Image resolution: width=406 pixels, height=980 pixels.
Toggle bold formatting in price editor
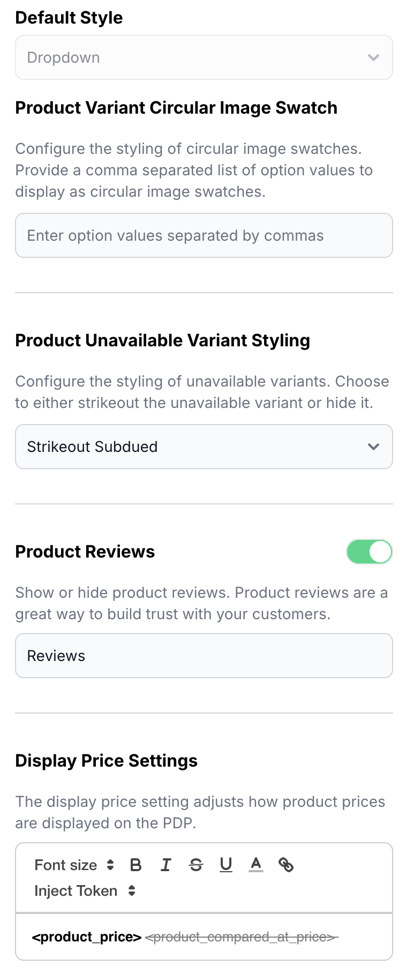coord(136,865)
